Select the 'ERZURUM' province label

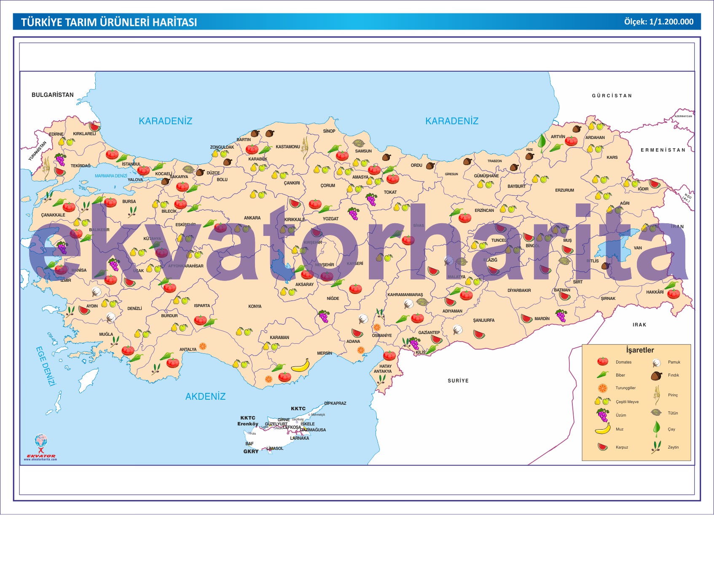[x=564, y=190]
